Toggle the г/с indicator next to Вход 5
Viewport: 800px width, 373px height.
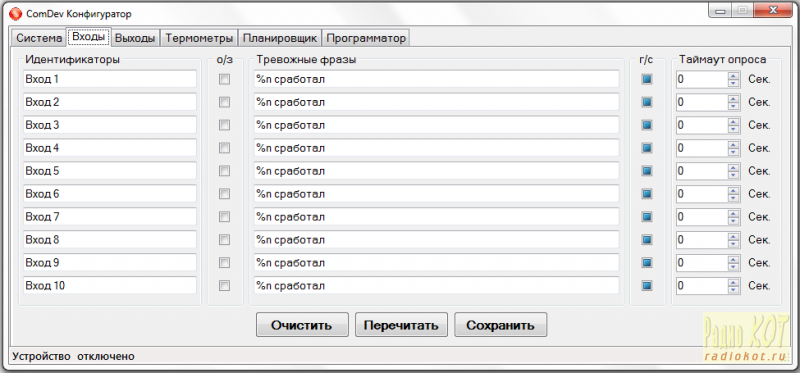(x=647, y=171)
